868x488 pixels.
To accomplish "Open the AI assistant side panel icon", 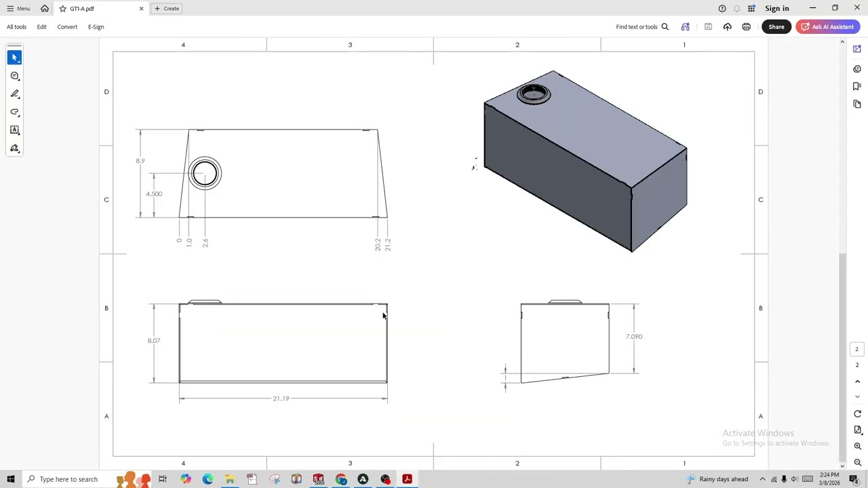I will (857, 49).
